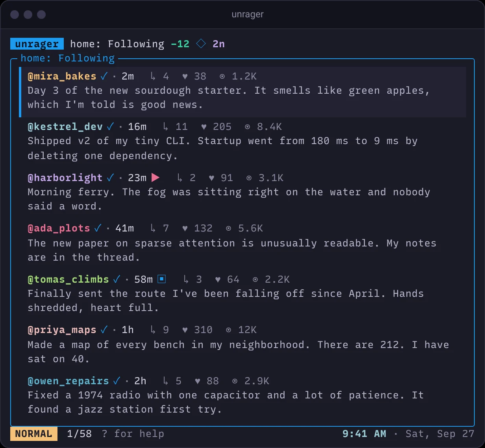Click the 'home: Following' panel title
Viewport: 485px width, 448px height.
(x=67, y=58)
